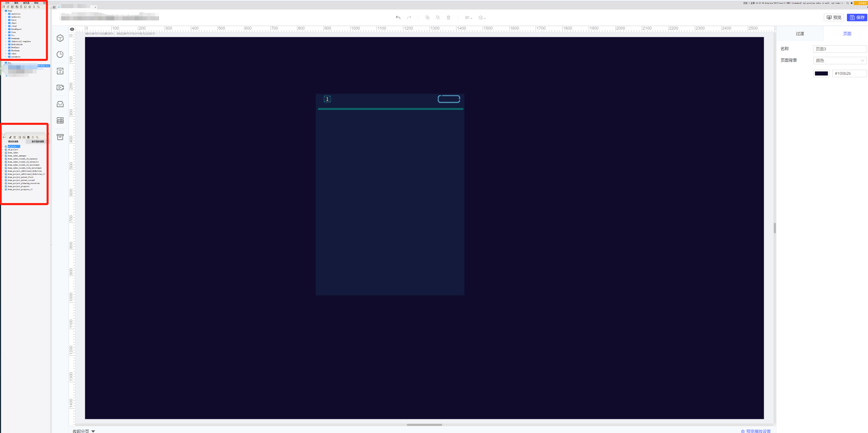Click the redo arrow icon
Viewport: 868px width, 433px height.
[x=409, y=18]
